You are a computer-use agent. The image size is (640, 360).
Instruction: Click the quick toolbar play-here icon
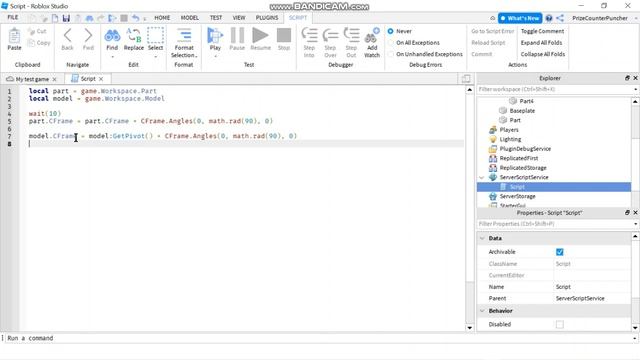tap(112, 18)
